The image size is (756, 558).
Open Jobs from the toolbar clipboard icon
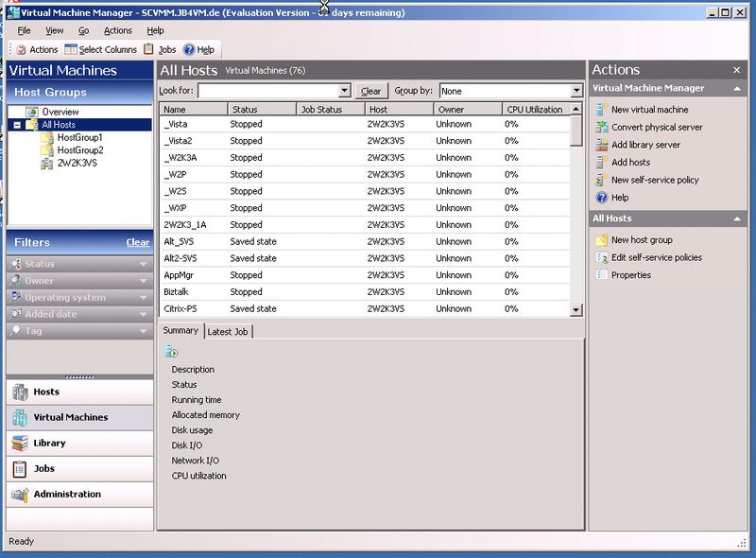pos(149,49)
